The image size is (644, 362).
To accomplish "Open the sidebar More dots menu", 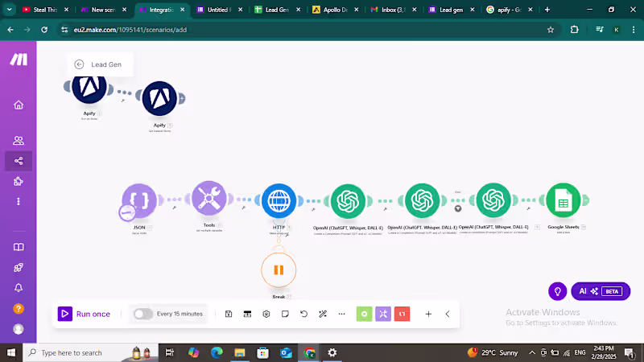I will point(19,202).
